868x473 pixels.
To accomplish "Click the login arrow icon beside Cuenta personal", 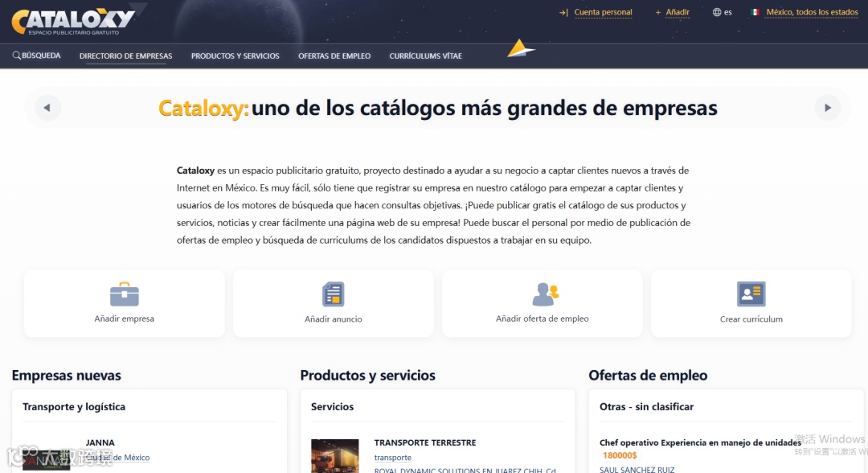I will point(563,12).
